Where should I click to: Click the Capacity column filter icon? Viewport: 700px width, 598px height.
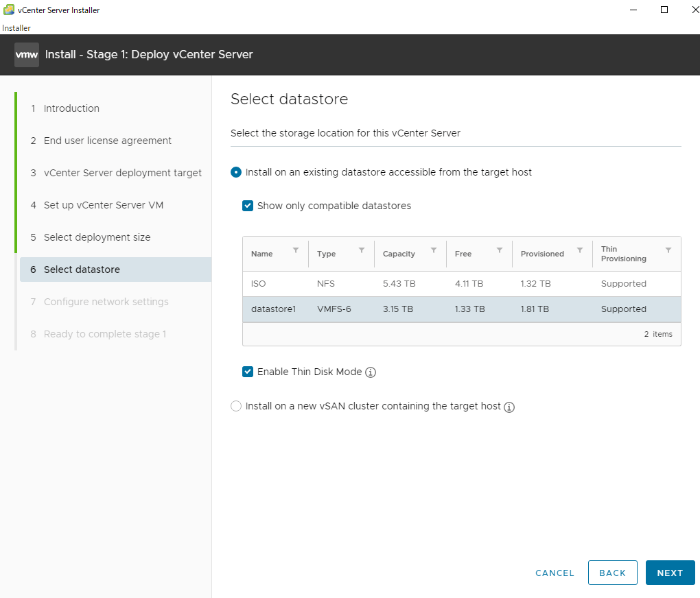[434, 250]
